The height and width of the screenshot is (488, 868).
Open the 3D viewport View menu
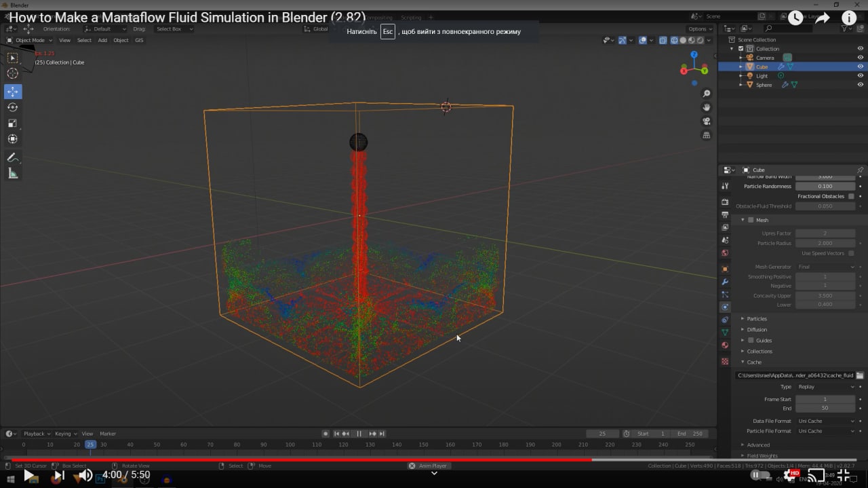64,40
